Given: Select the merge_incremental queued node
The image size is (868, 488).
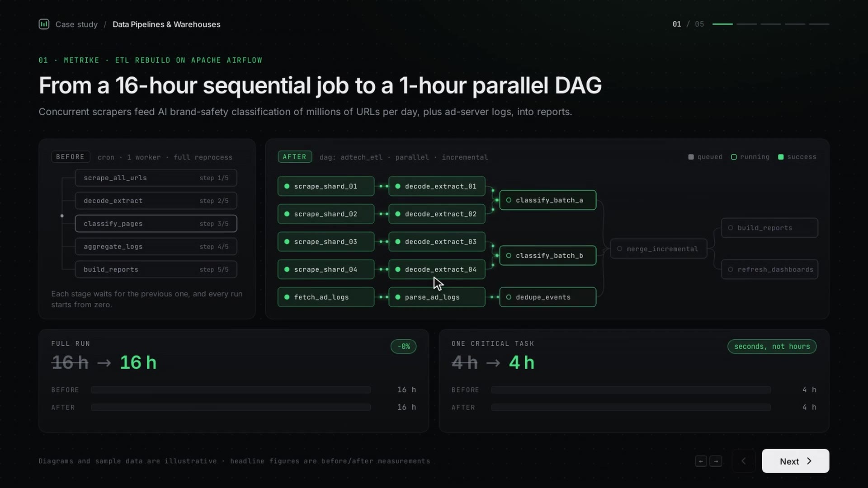Looking at the screenshot, I should [659, 249].
